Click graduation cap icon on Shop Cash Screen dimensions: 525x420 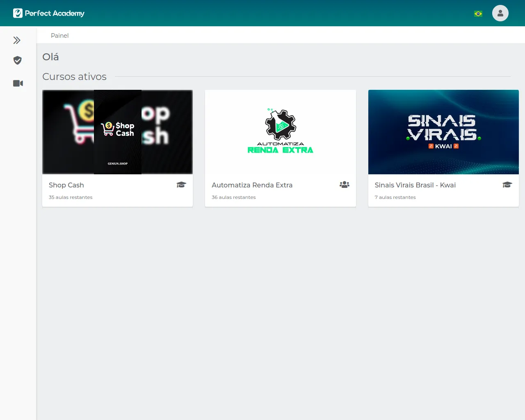click(x=181, y=185)
